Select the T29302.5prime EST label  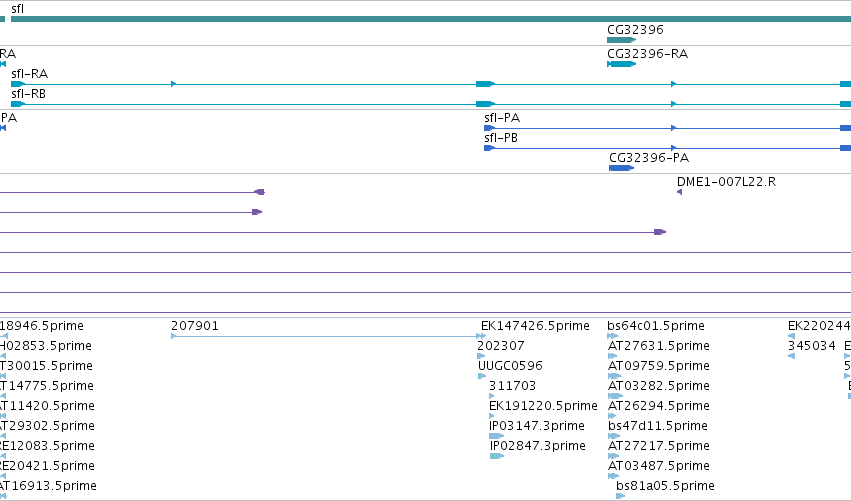(48, 426)
